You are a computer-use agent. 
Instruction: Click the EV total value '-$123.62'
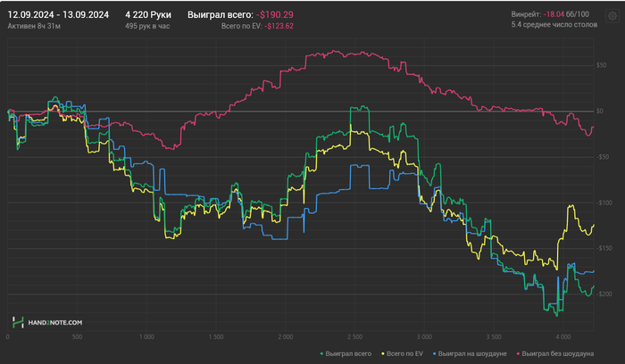click(279, 26)
